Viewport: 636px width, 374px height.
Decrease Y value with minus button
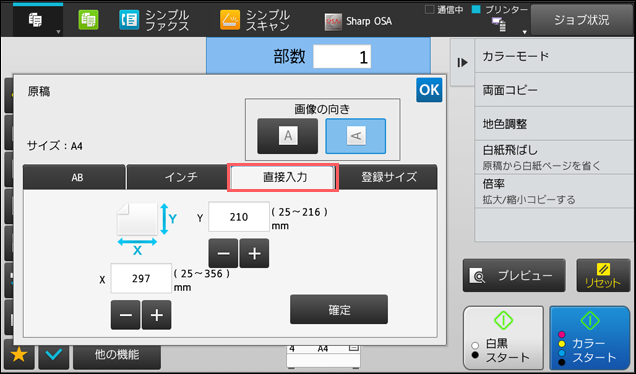pos(223,254)
